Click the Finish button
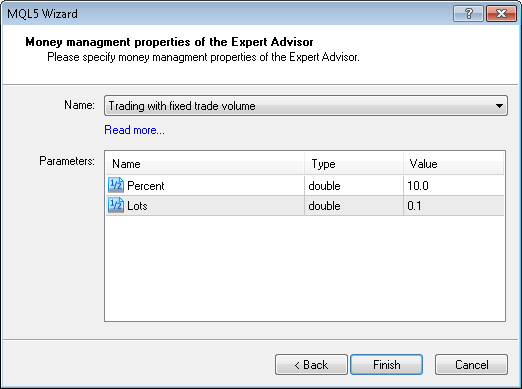This screenshot has height=389, width=522. (x=387, y=365)
